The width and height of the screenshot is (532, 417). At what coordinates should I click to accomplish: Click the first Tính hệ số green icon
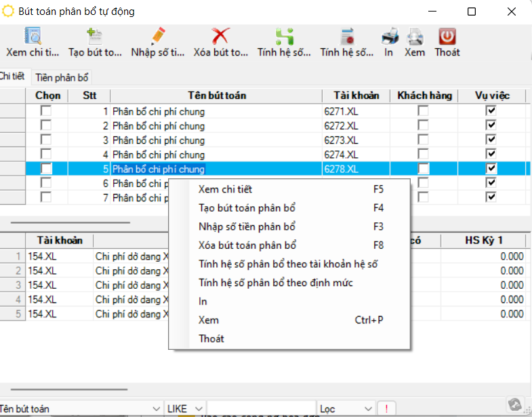pos(284,37)
